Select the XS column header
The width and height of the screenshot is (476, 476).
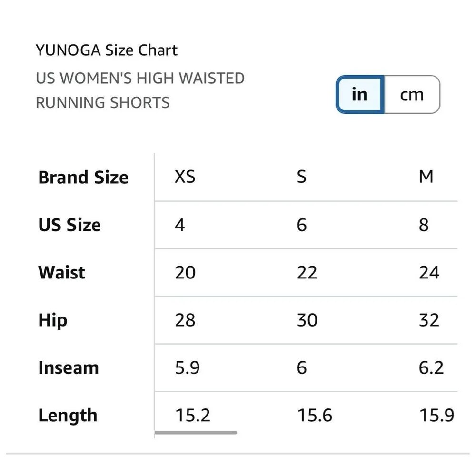tap(184, 177)
